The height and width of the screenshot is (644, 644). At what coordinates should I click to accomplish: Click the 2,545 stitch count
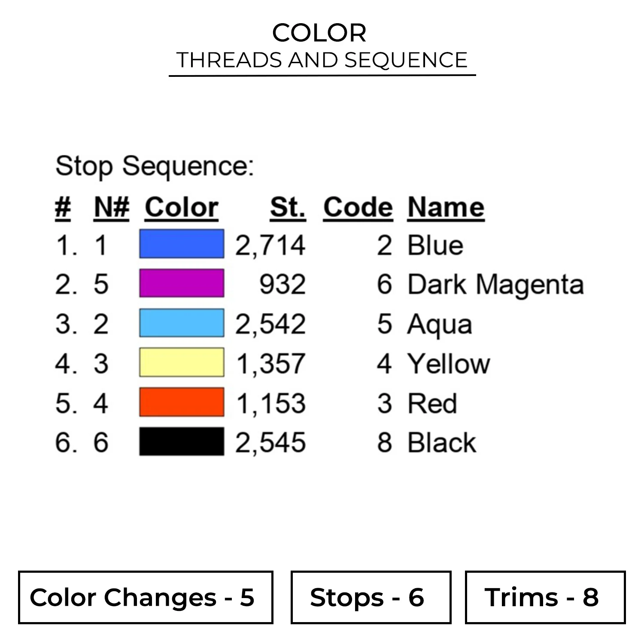pos(270,443)
